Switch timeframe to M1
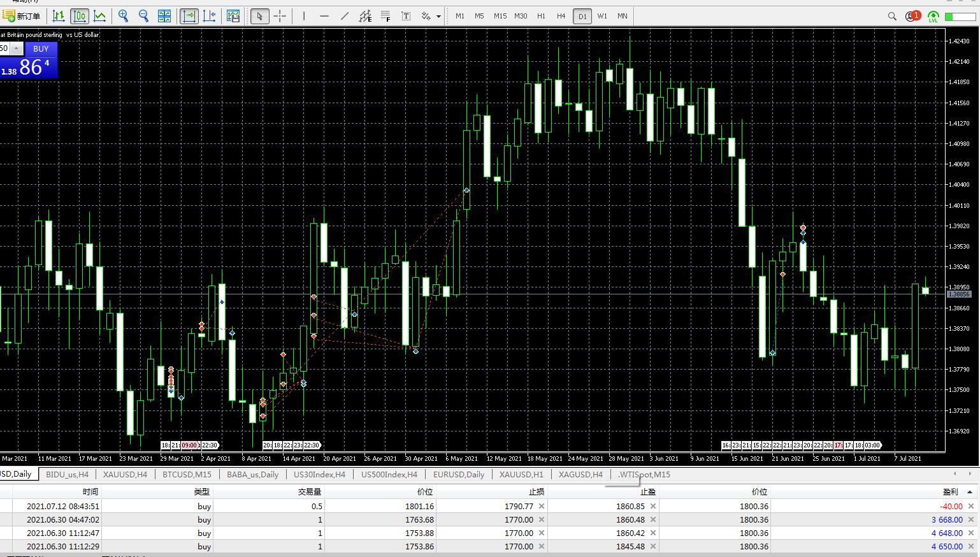Screen dimensions: 980x557 pyautogui.click(x=460, y=16)
